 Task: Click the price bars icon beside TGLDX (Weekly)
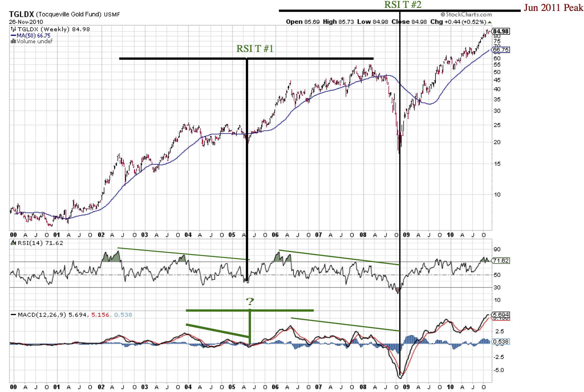tap(13, 29)
